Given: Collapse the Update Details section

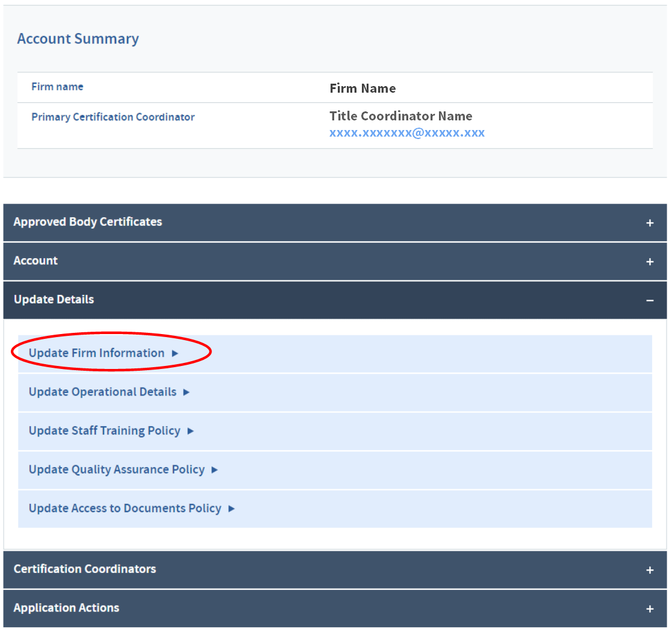Looking at the screenshot, I should (x=335, y=300).
